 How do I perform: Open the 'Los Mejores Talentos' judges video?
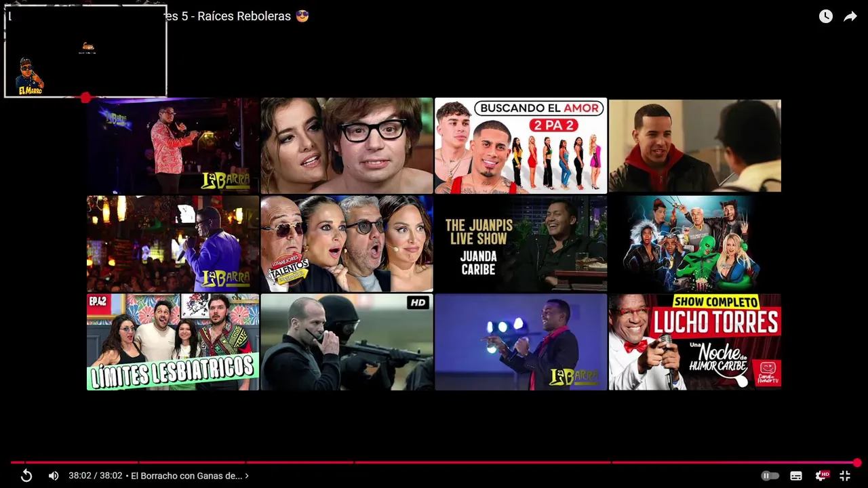pyautogui.click(x=347, y=244)
